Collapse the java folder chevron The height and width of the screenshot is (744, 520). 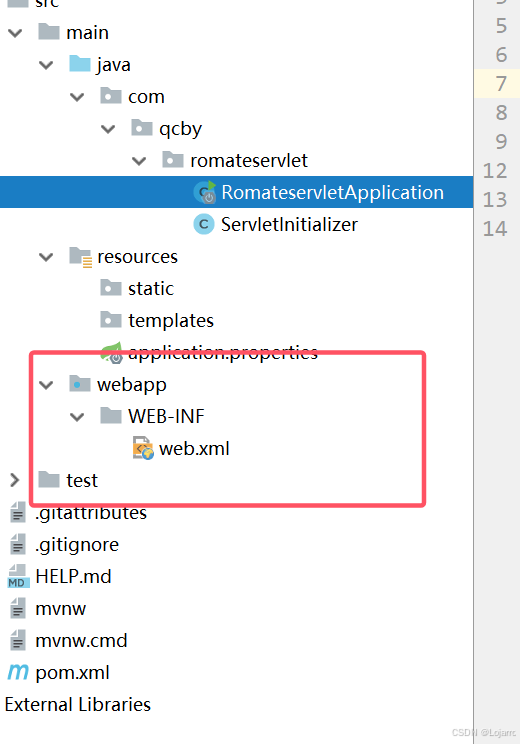click(46, 65)
